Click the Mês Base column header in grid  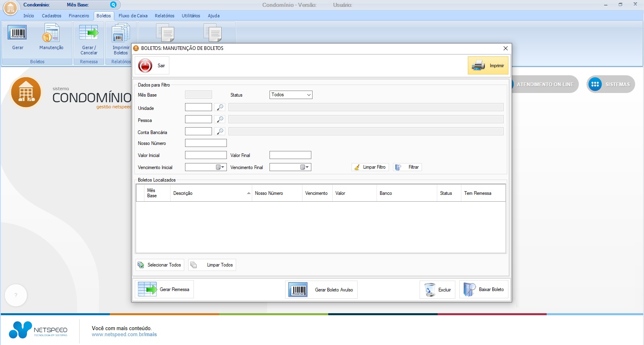[157, 193]
